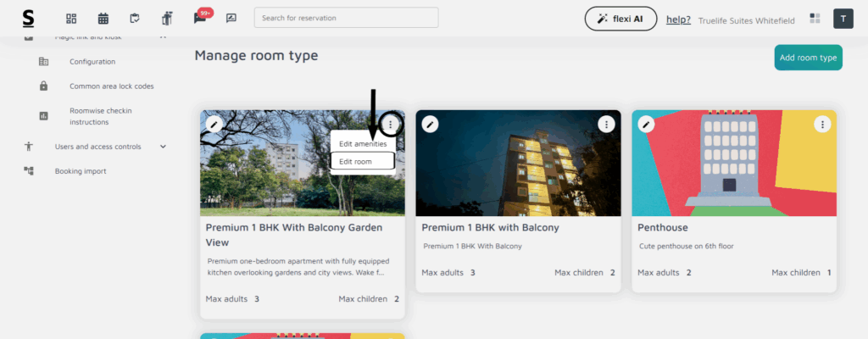Click the Search for reservation field

(346, 18)
